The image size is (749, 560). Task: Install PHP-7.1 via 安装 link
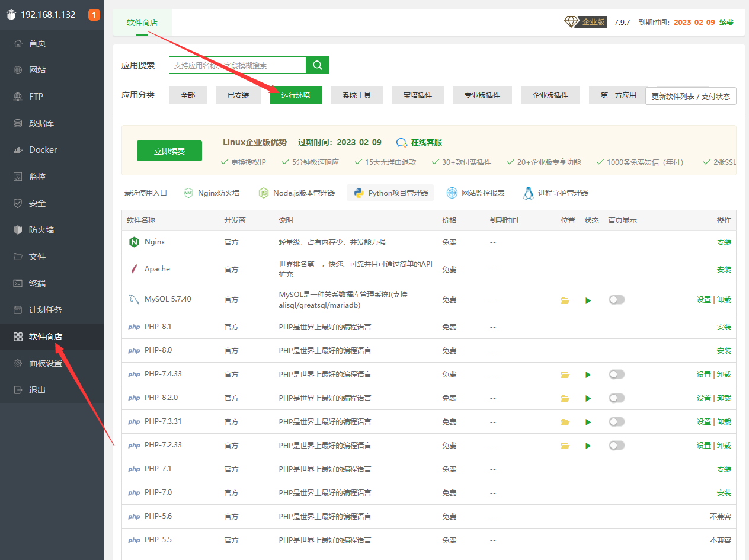[724, 469]
